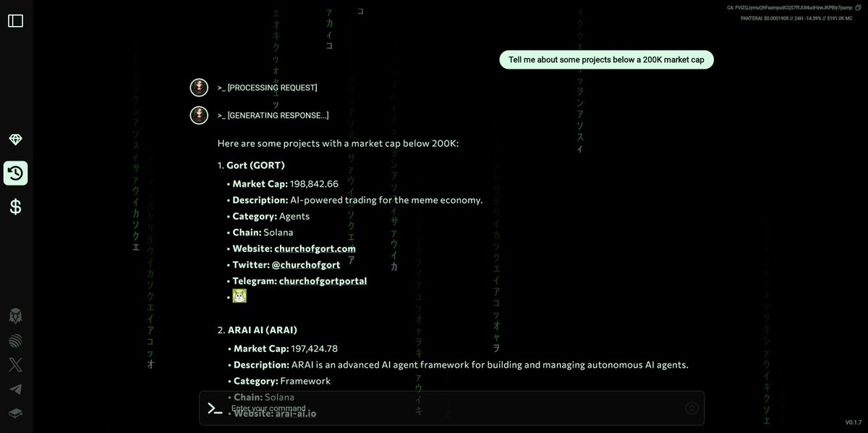Click the wolf mascot logo in the sidebar
This screenshot has height=433, width=868.
[15, 316]
